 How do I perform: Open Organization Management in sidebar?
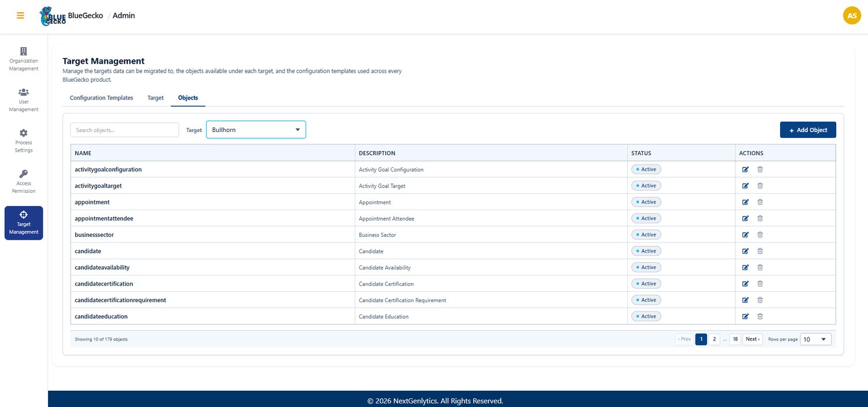click(x=24, y=59)
